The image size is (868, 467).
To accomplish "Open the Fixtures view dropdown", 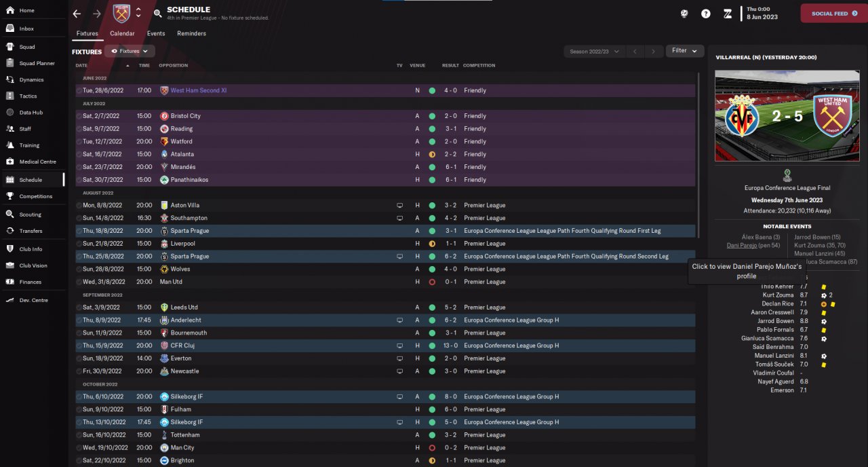I will tap(130, 51).
